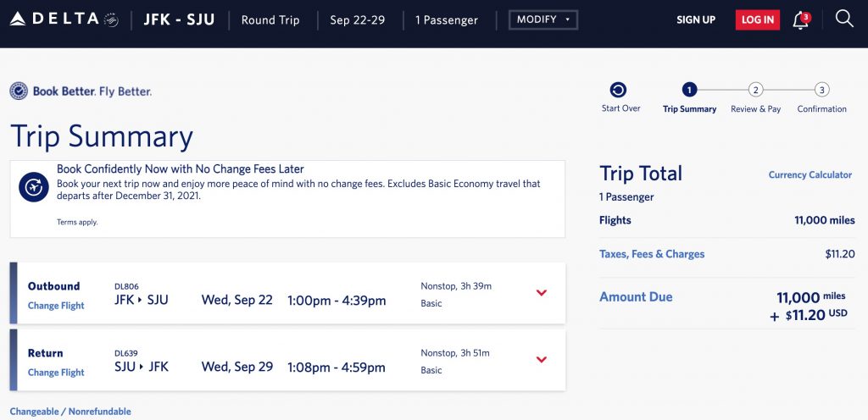This screenshot has width=868, height=420.
Task: Expand the Return flight details chevron
Action: (x=542, y=360)
